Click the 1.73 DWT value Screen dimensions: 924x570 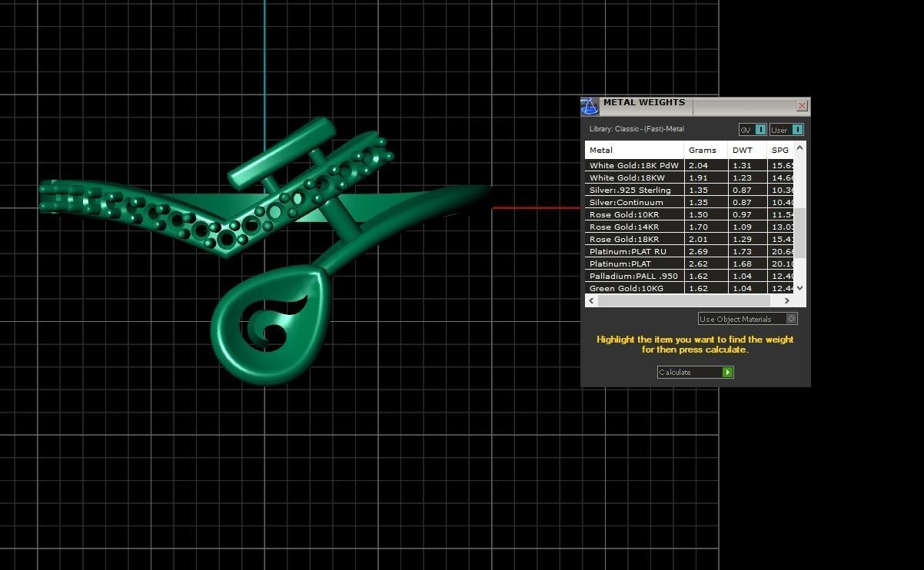(x=742, y=251)
